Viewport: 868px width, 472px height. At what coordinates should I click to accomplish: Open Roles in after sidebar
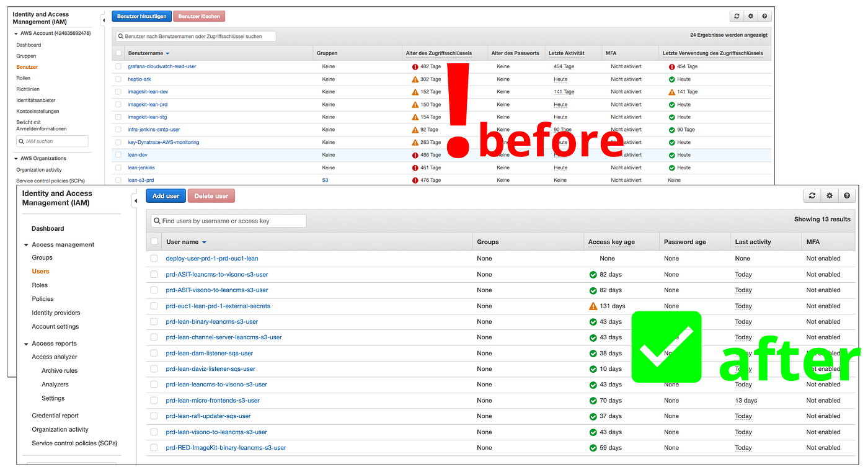pos(40,285)
